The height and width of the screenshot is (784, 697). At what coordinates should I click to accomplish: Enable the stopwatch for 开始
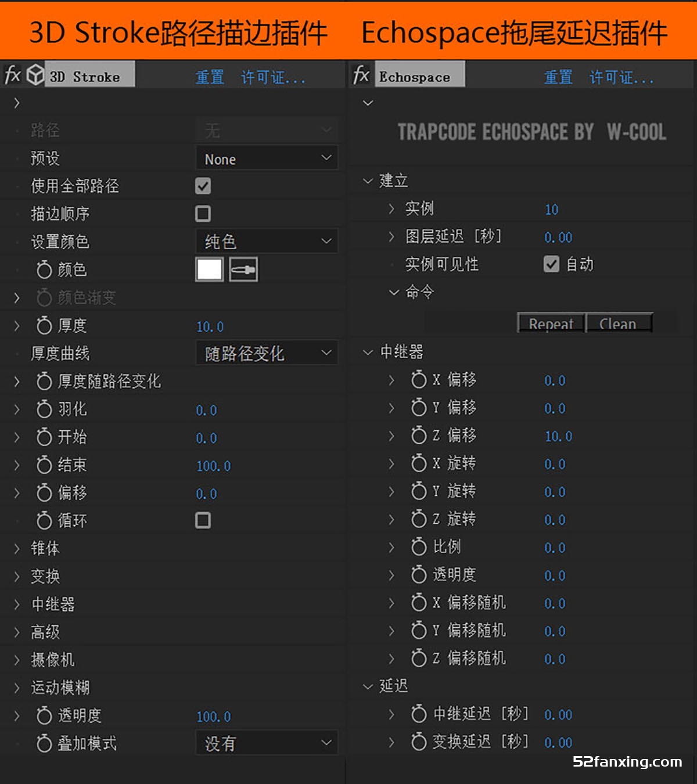click(x=44, y=437)
